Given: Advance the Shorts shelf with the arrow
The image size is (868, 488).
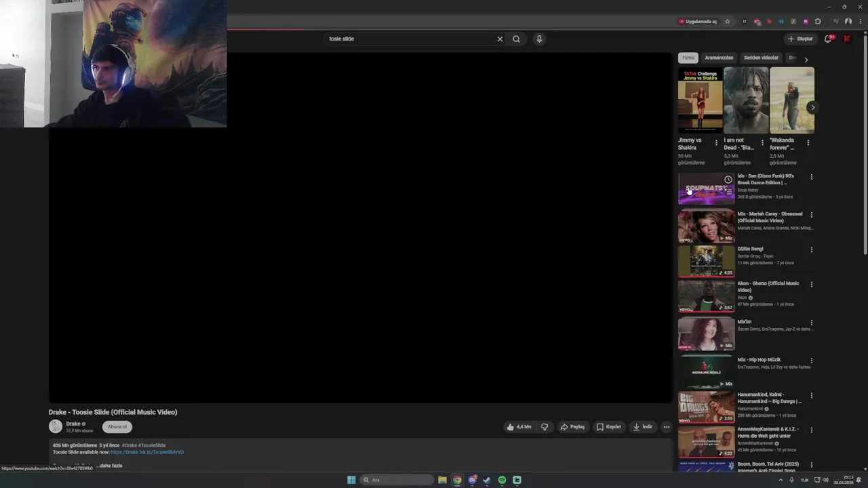Looking at the screenshot, I should click(812, 107).
